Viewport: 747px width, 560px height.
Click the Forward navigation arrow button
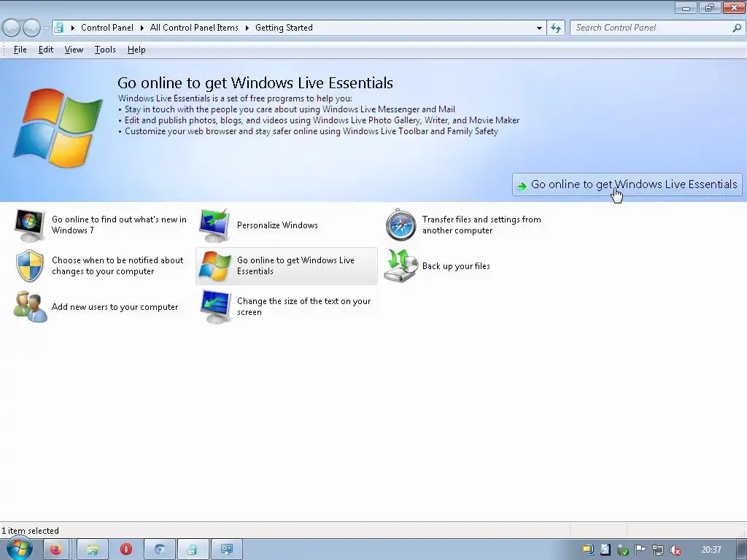[x=31, y=28]
